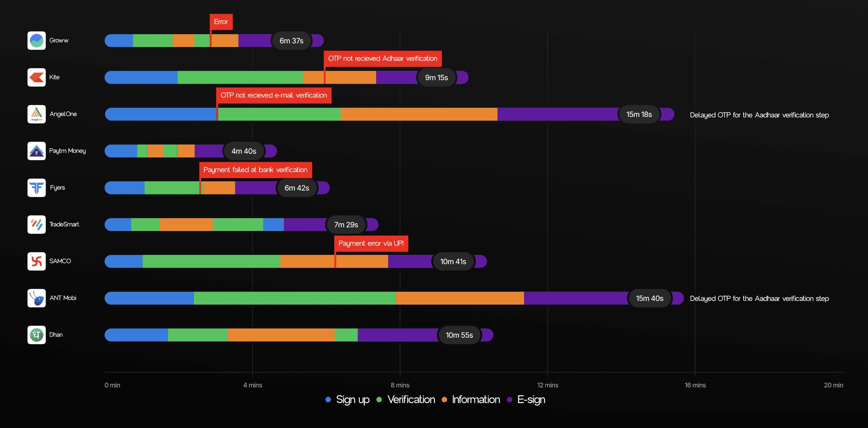
Task: Select the AngelOne app logo
Action: tap(36, 114)
